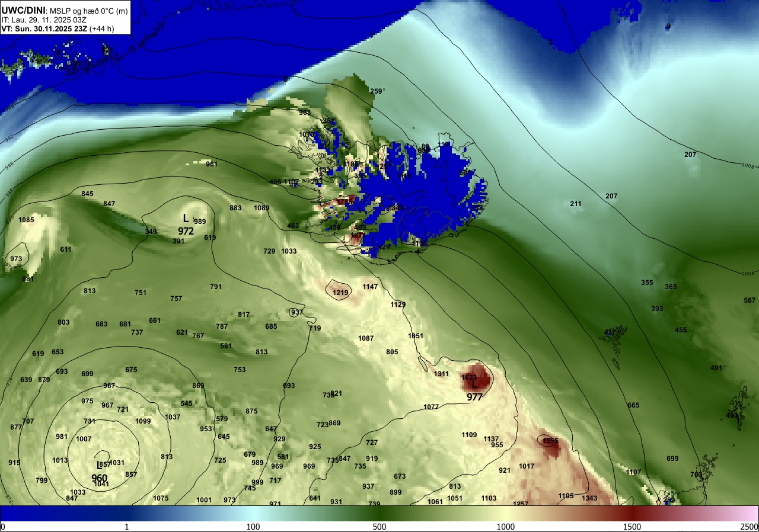Click the 567 value at right edge

point(750,300)
